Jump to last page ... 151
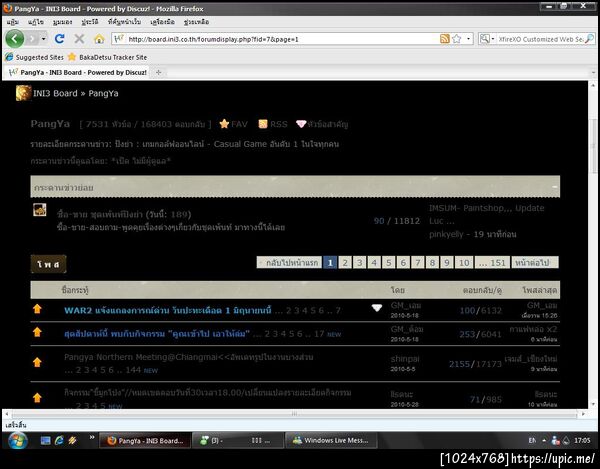Image resolution: width=600 pixels, height=469 pixels. (492, 262)
